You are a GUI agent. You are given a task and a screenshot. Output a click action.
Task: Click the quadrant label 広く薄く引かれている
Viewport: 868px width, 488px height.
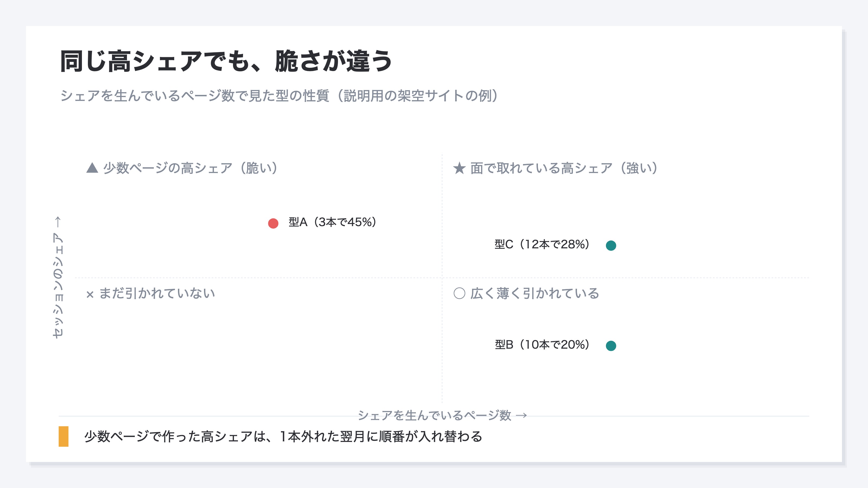[535, 293]
